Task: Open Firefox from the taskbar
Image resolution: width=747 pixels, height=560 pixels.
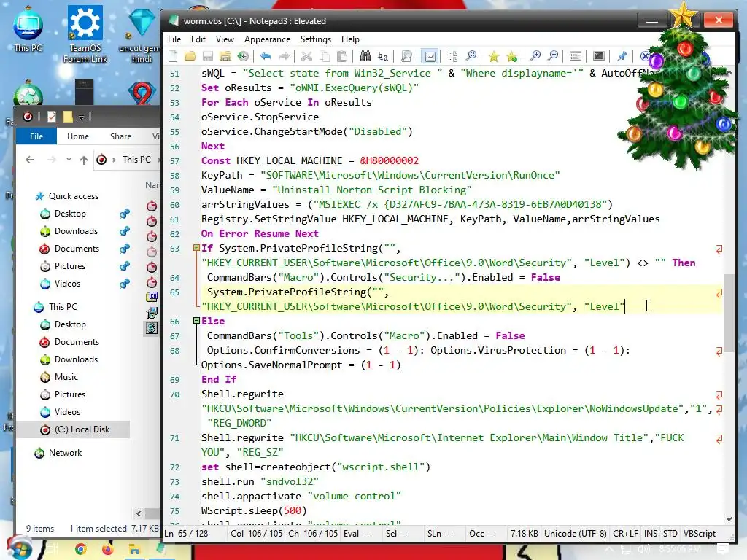Action: pyautogui.click(x=108, y=550)
